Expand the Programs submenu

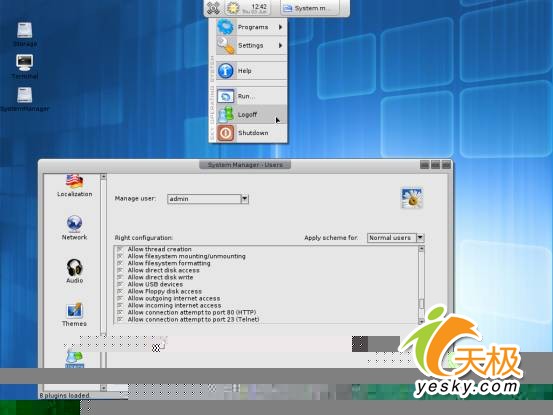pos(251,27)
